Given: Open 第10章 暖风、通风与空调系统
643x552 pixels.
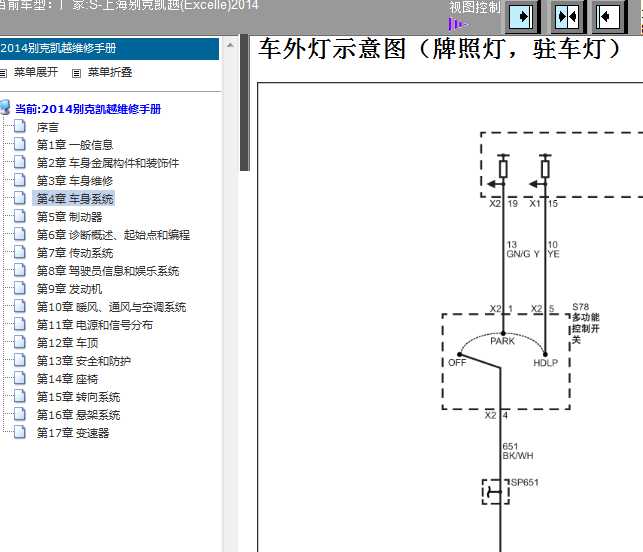Looking at the screenshot, I should click(111, 307).
